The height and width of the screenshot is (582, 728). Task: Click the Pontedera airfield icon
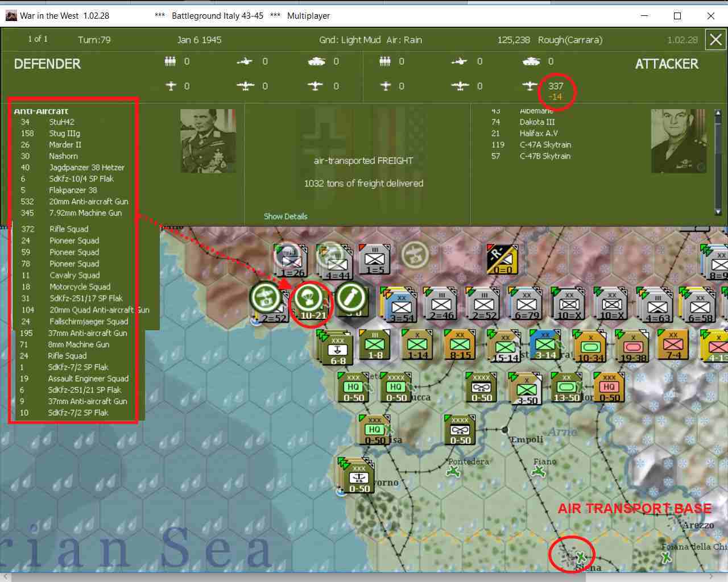pyautogui.click(x=453, y=471)
